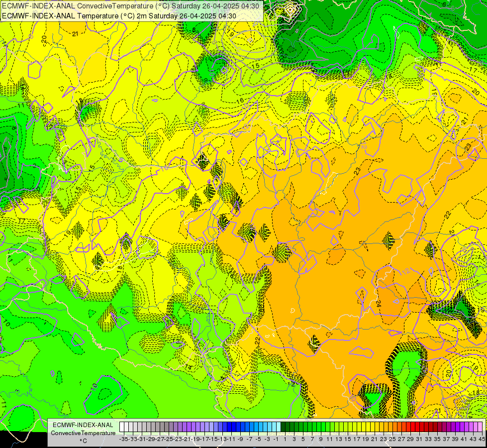Click the legend tick label '-25'

point(169,440)
